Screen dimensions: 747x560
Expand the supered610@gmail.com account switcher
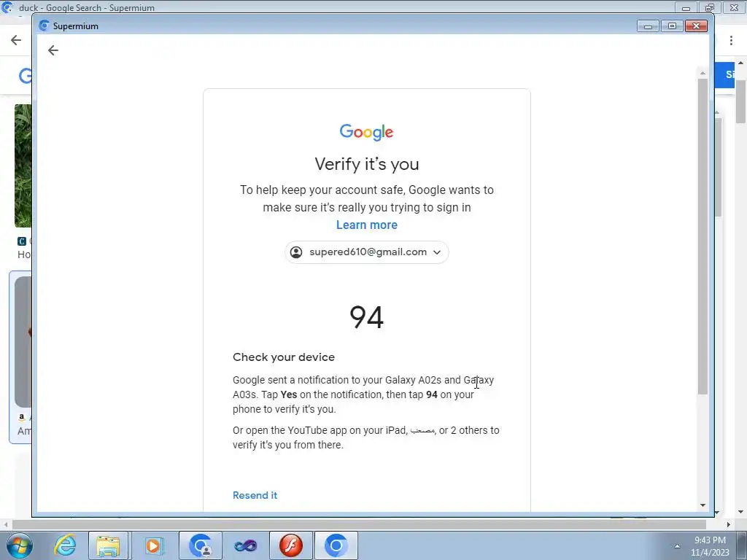(366, 252)
